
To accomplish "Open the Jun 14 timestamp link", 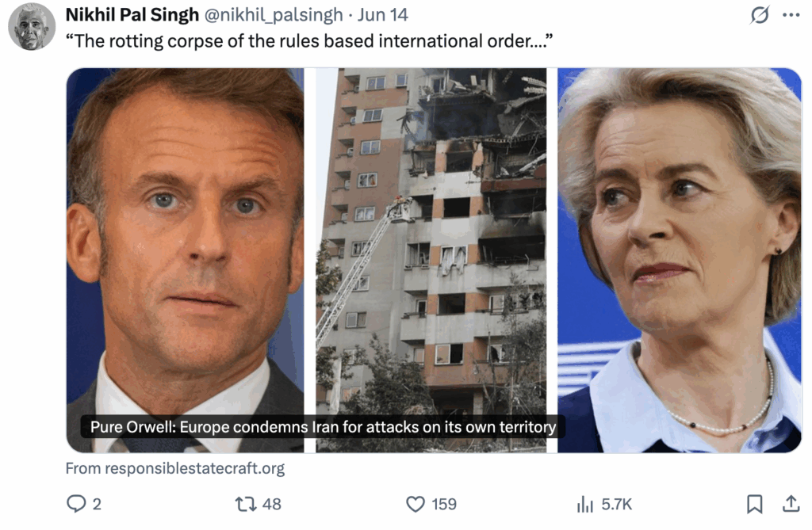I will [x=383, y=14].
